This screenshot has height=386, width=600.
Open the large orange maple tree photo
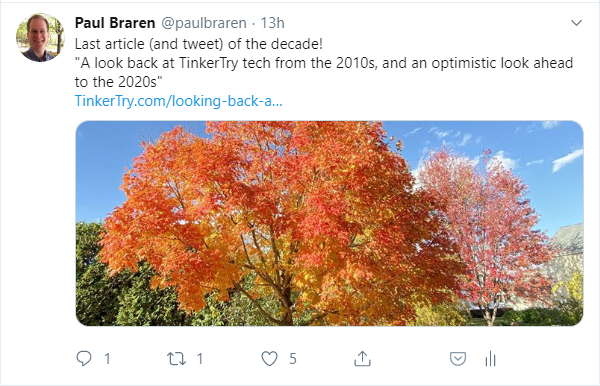329,223
